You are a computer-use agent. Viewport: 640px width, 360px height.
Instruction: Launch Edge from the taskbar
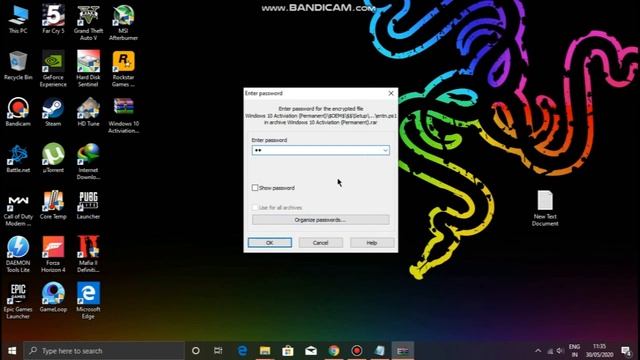242,351
